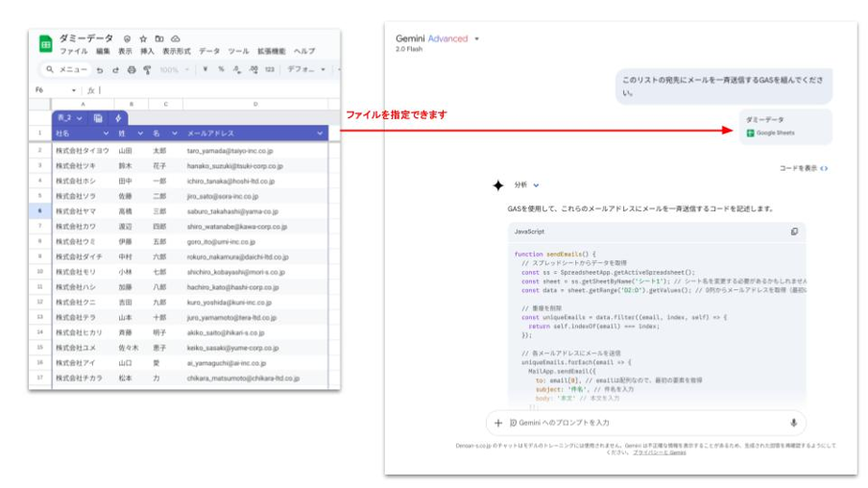
Task: Expand the 分析 section chevron
Action: pyautogui.click(x=536, y=185)
